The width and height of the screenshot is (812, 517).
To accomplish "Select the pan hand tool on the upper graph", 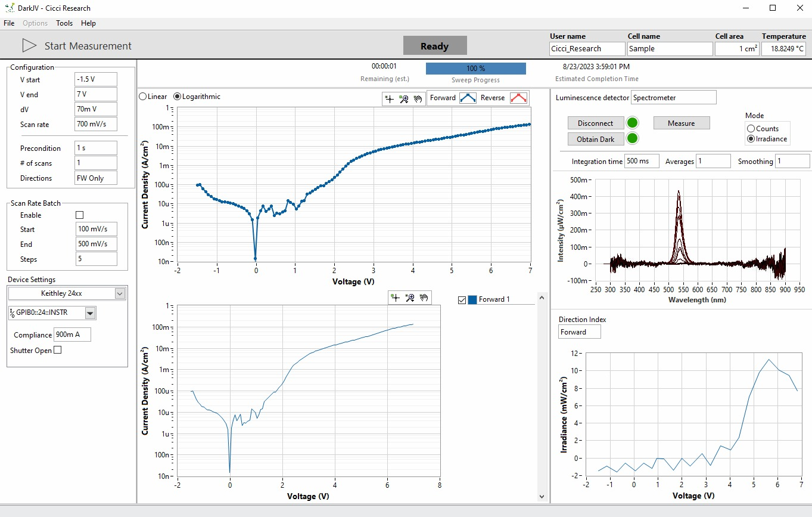I will coord(418,99).
